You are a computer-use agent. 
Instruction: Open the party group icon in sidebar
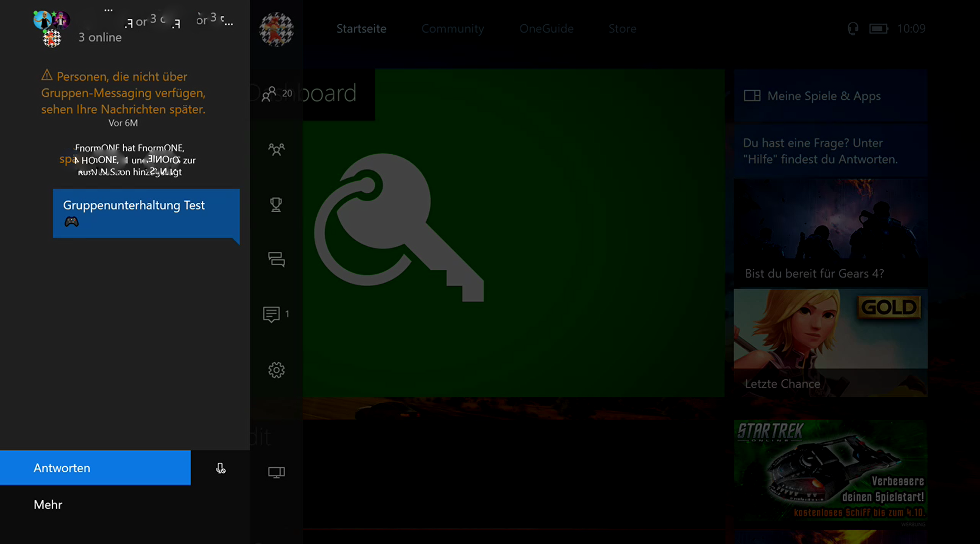(x=276, y=149)
